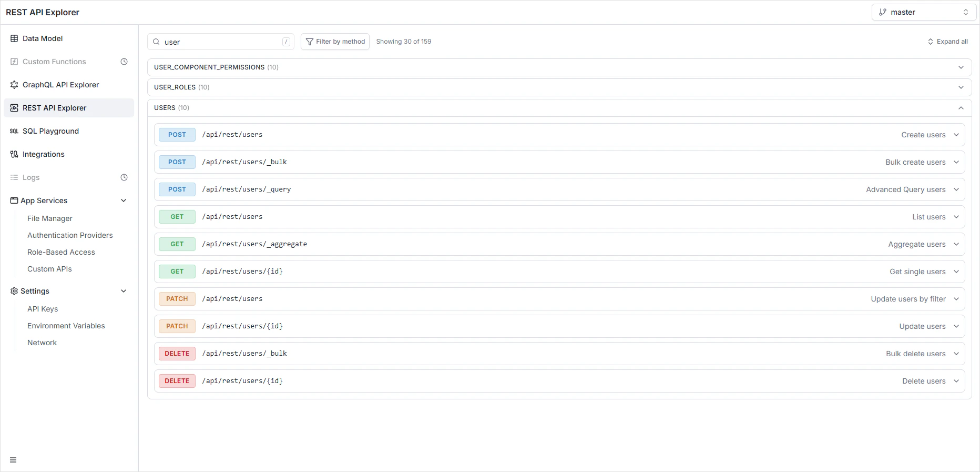The height and width of the screenshot is (472, 980).
Task: Click POST badge for /api/rest/users/_query
Action: [x=177, y=189]
